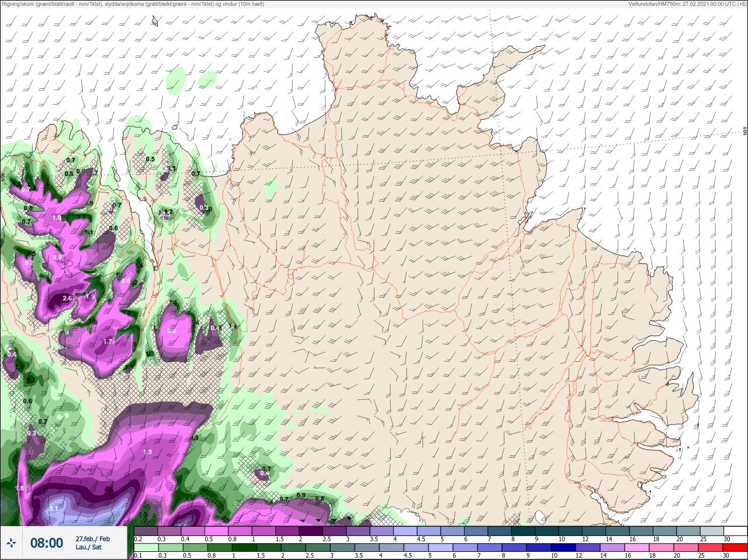Pick bottom-row blue swatch between 7 and 8
The width and height of the screenshot is (748, 560).
(x=490, y=548)
